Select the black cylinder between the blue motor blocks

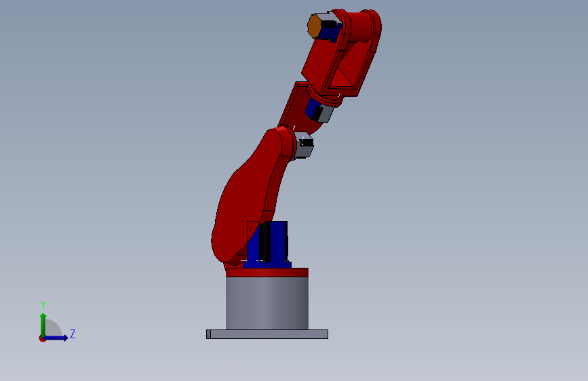pos(264,241)
